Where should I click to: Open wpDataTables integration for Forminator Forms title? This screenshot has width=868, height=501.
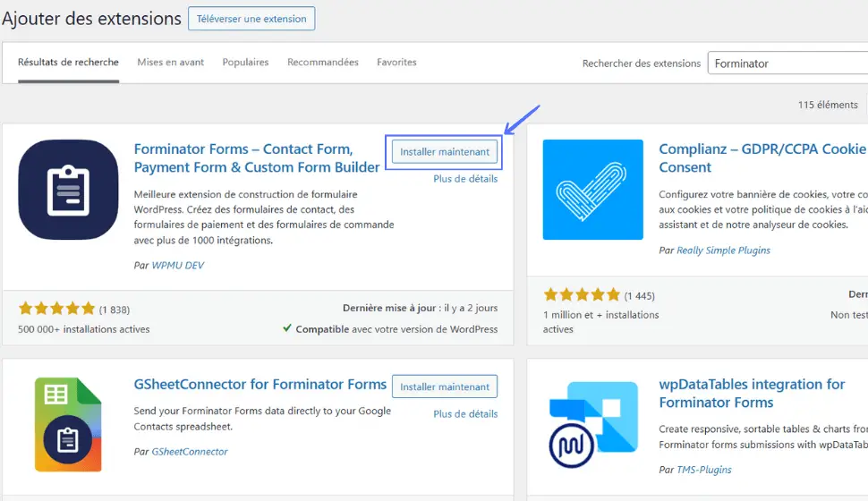point(752,393)
